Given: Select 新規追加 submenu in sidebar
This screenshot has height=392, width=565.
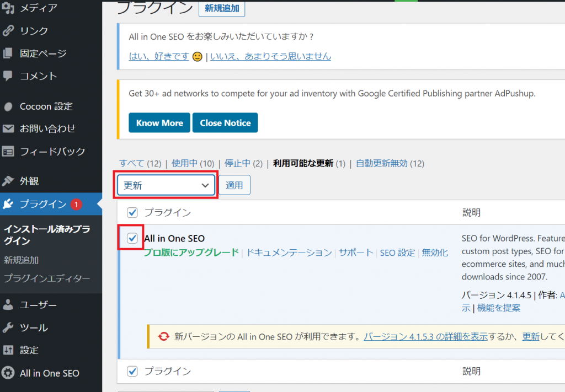Looking at the screenshot, I should point(22,260).
